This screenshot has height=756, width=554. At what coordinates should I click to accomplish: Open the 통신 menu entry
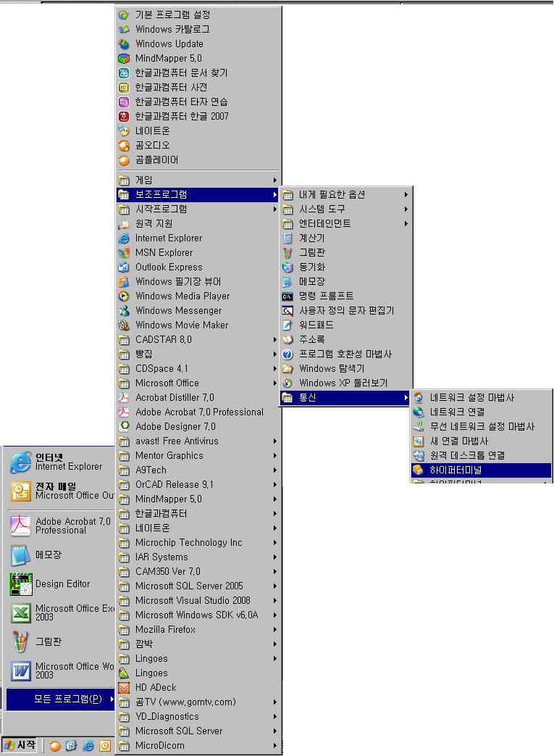click(345, 398)
